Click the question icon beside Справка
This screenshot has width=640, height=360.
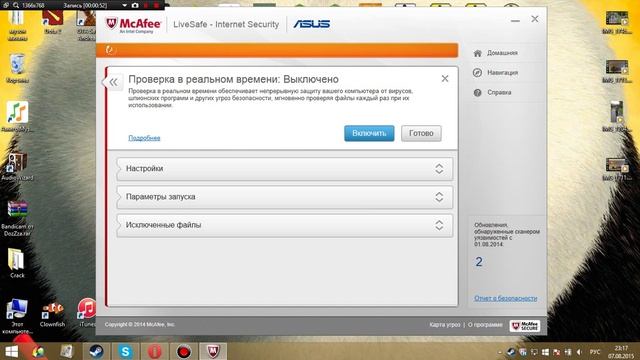(x=478, y=93)
